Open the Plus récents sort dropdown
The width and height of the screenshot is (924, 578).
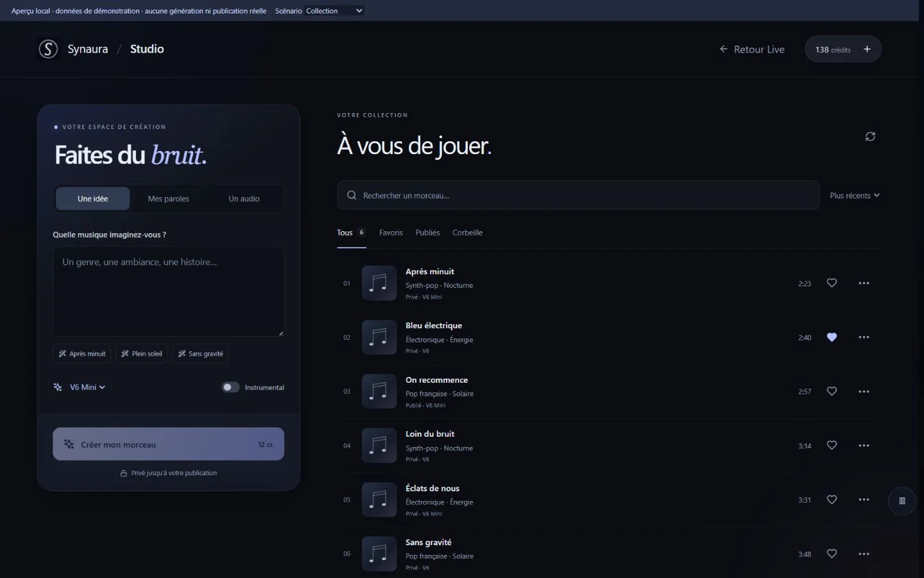click(x=855, y=196)
